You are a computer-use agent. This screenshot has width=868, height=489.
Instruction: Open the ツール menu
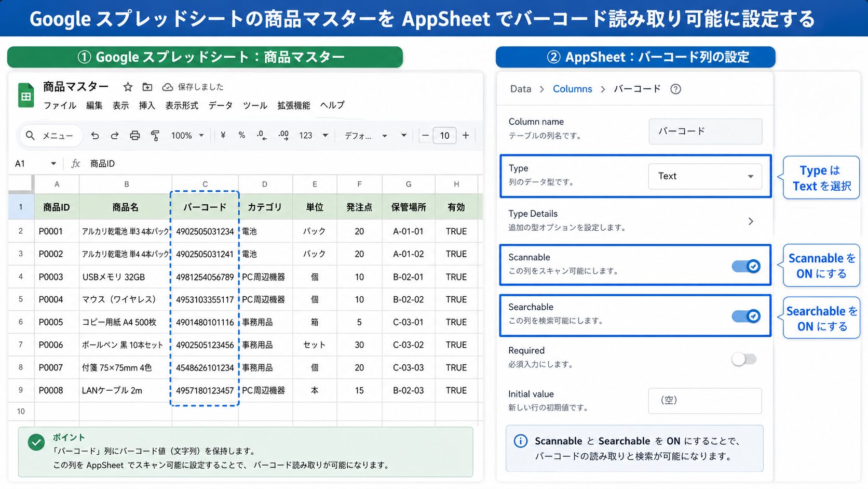click(255, 105)
